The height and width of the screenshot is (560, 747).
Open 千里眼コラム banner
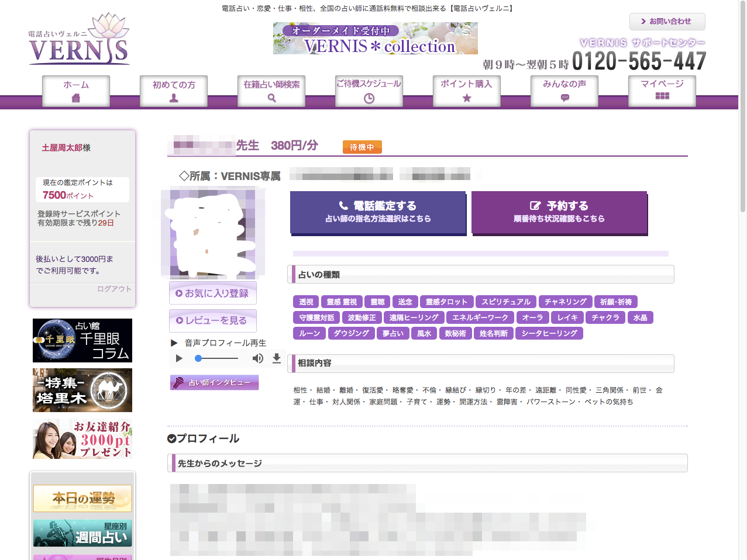tap(82, 340)
